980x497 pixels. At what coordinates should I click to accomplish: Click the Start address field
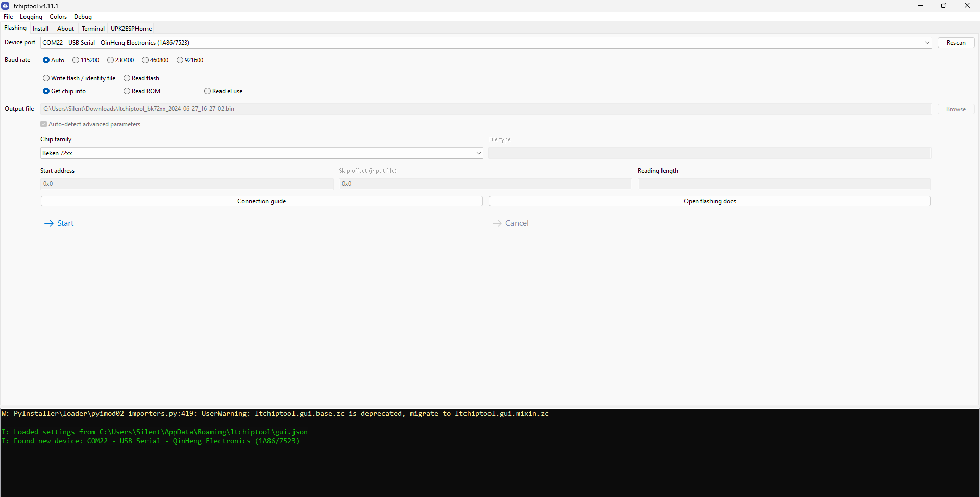[187, 184]
